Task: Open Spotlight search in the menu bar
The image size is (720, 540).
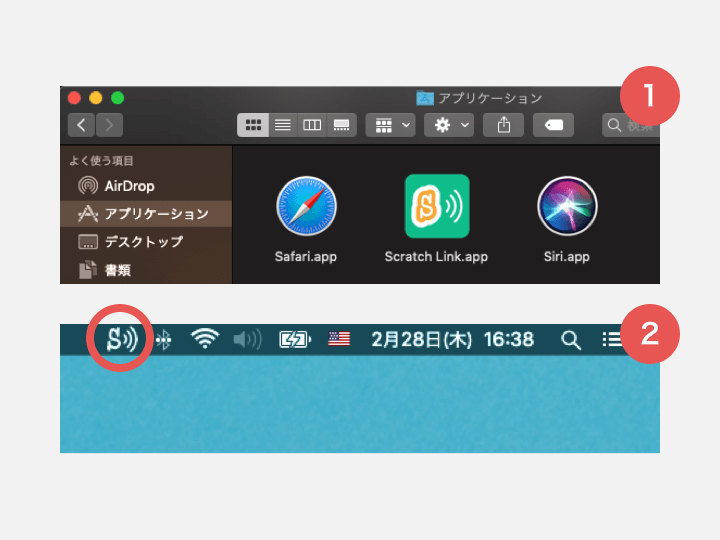Action: [571, 340]
